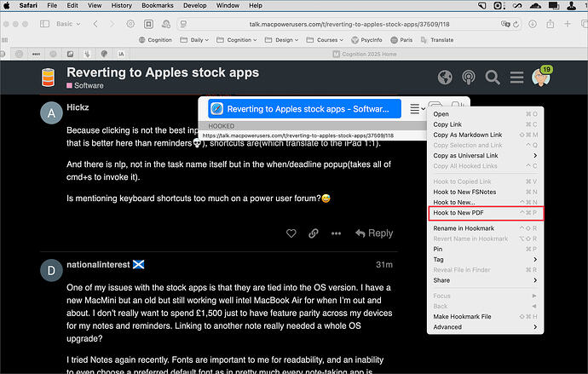This screenshot has width=588, height=374.
Task: Expand the Courses bookmarks folder
Action: pos(325,40)
